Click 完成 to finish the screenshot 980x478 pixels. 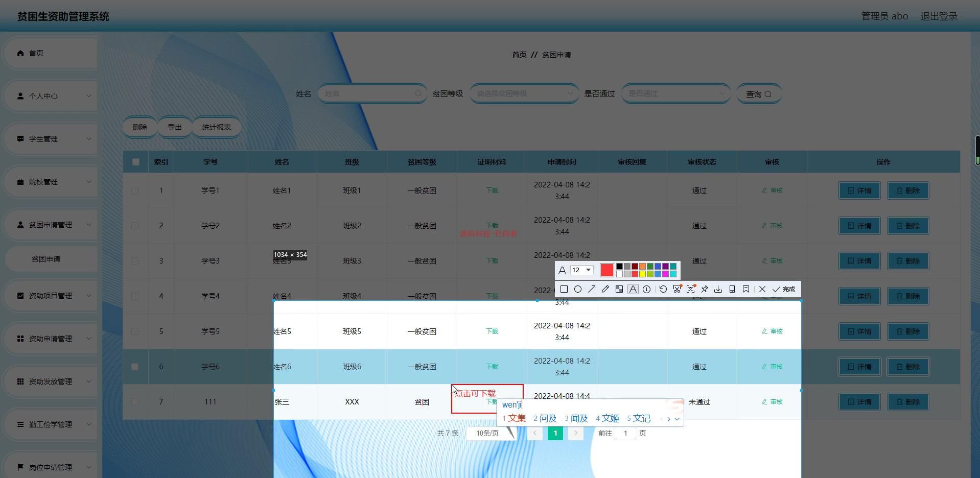pyautogui.click(x=784, y=289)
